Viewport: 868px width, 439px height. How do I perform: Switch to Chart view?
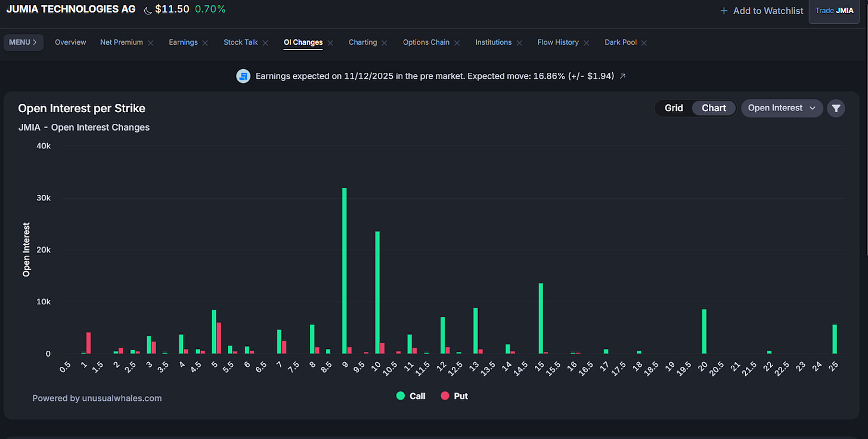tap(714, 108)
